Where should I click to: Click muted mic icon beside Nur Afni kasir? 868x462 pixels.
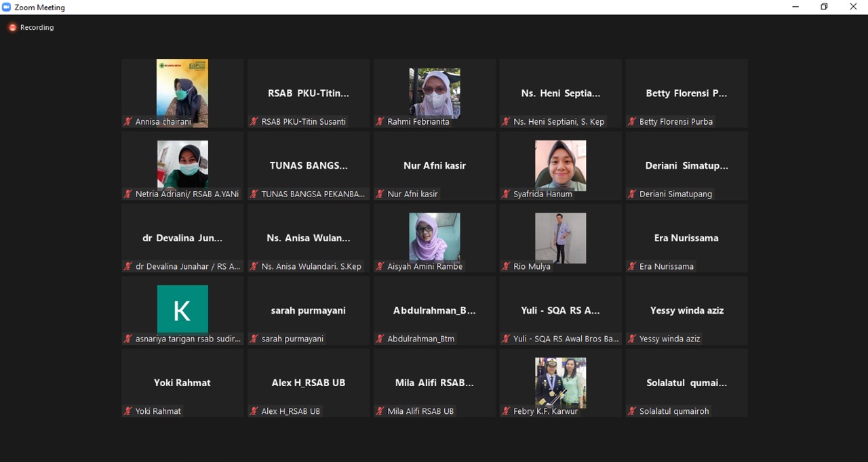(x=380, y=194)
